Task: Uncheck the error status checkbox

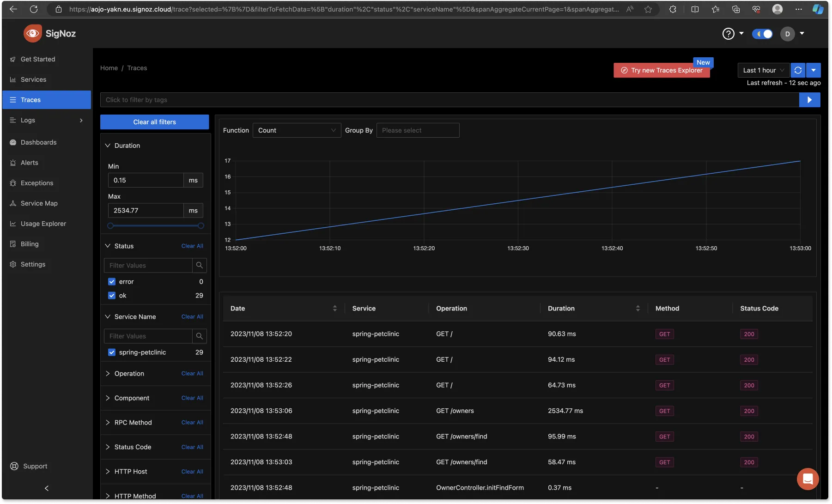Action: pos(112,281)
